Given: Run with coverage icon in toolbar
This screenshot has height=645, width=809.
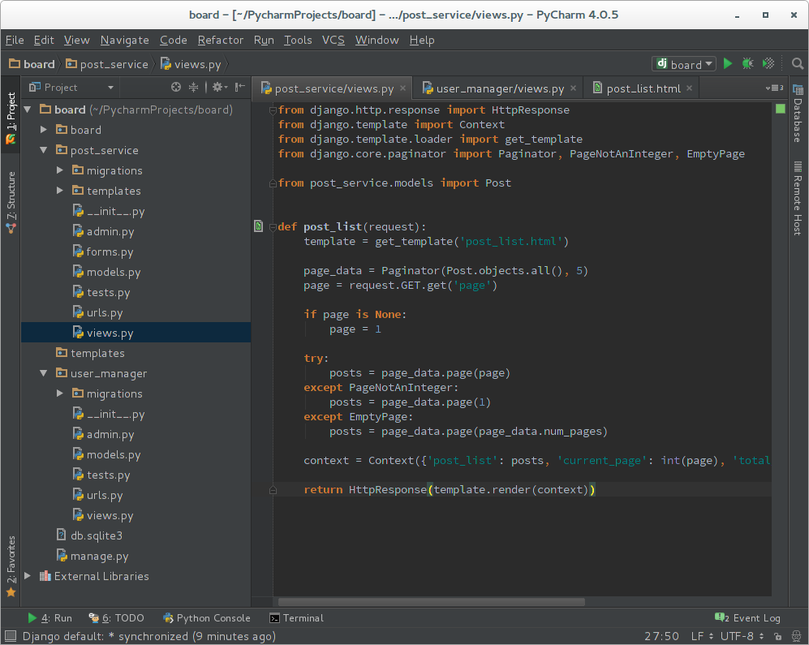Looking at the screenshot, I should [x=768, y=63].
